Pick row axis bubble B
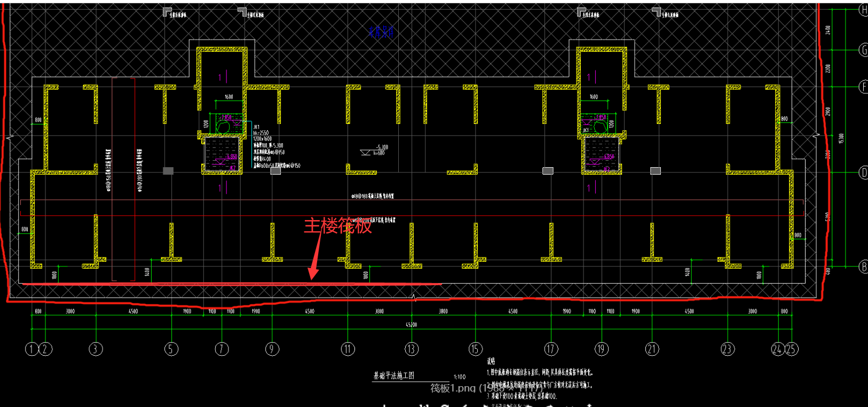This screenshot has height=407, width=868. point(863,267)
